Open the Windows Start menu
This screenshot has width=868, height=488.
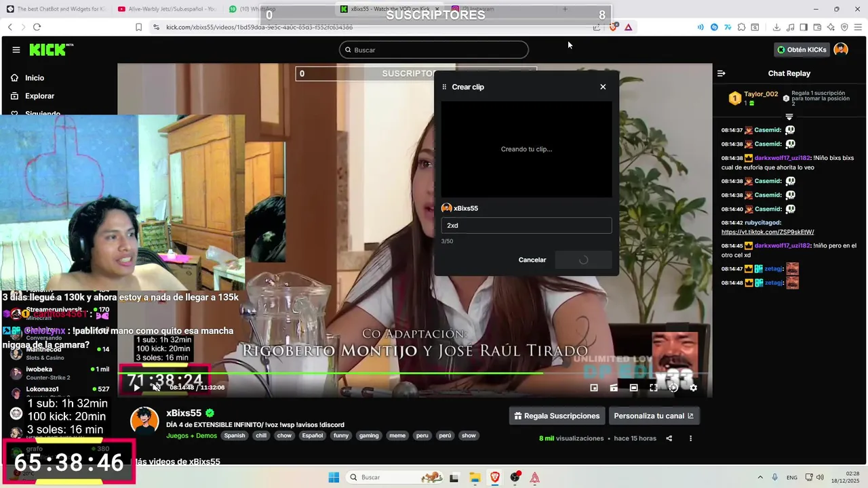334,477
